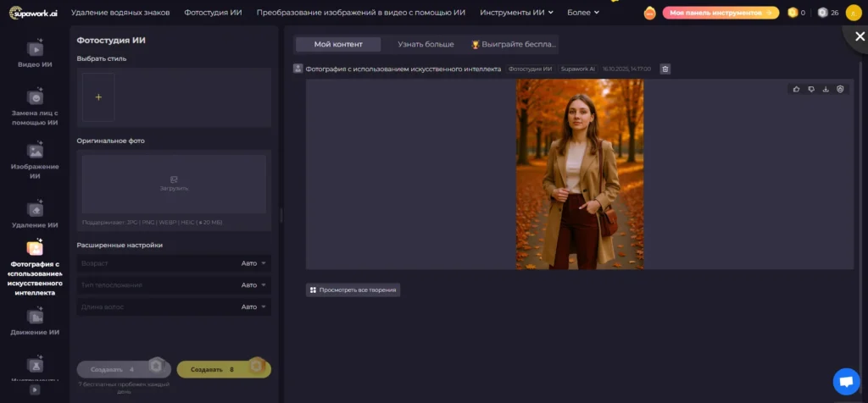Screen dimensions: 868x403
Task: Expand the Более menu
Action: pyautogui.click(x=583, y=12)
